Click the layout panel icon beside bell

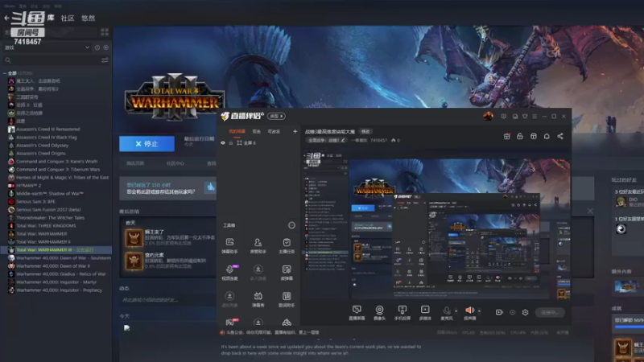click(x=534, y=136)
